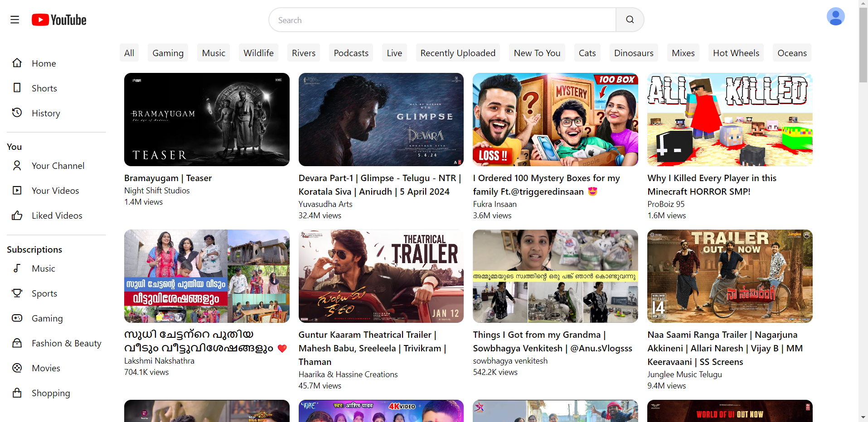Click the Devara Part-1 Glimpse title

[380, 185]
